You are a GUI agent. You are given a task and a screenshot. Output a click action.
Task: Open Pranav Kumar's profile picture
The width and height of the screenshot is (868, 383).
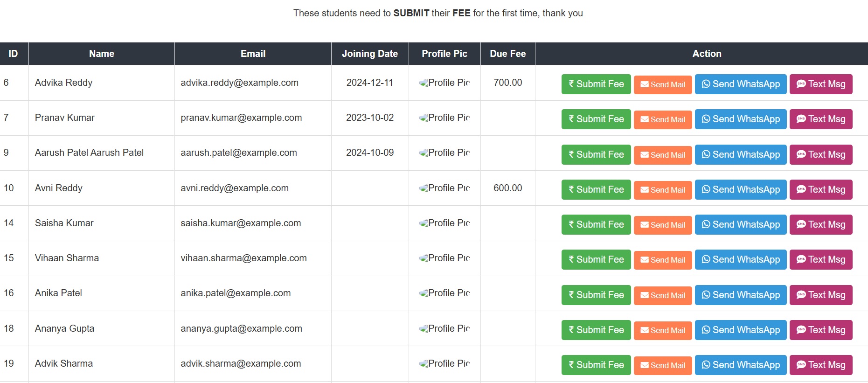pyautogui.click(x=444, y=118)
